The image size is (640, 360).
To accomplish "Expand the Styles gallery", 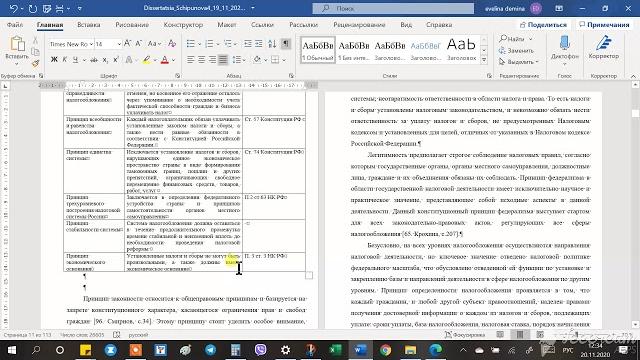I will click(x=484, y=60).
